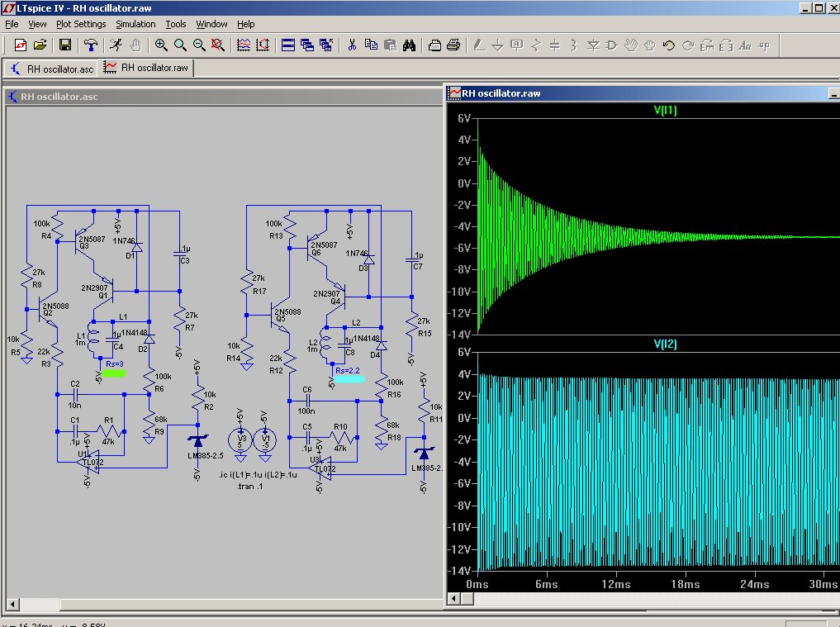The image size is (840, 627).
Task: Click the Zoom In magnifier
Action: [161, 45]
